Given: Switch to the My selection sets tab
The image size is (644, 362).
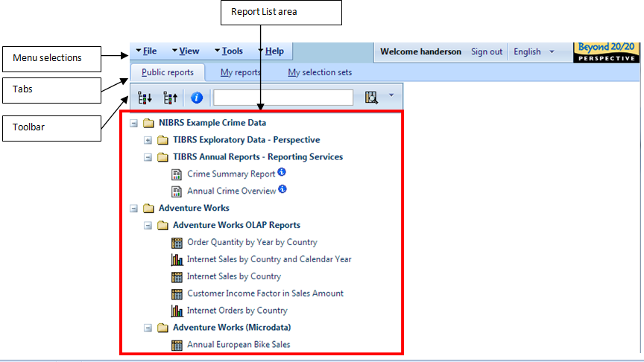Looking at the screenshot, I should [x=320, y=72].
